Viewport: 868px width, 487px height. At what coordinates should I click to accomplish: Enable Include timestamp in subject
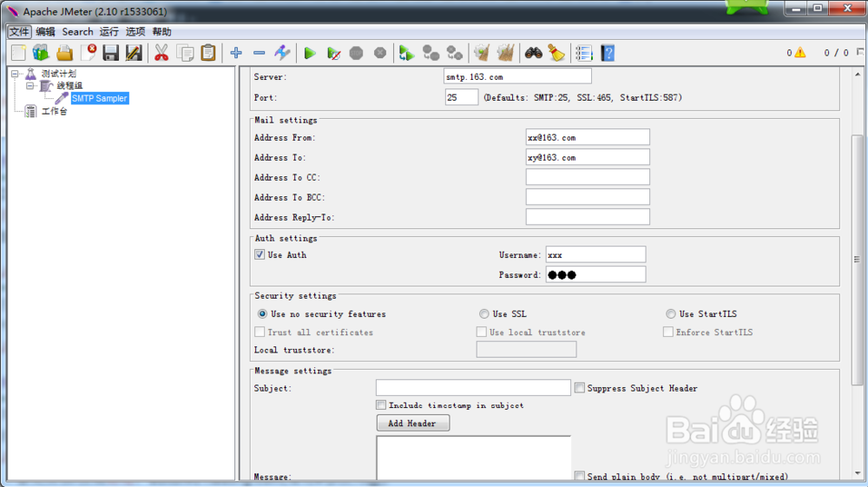381,405
